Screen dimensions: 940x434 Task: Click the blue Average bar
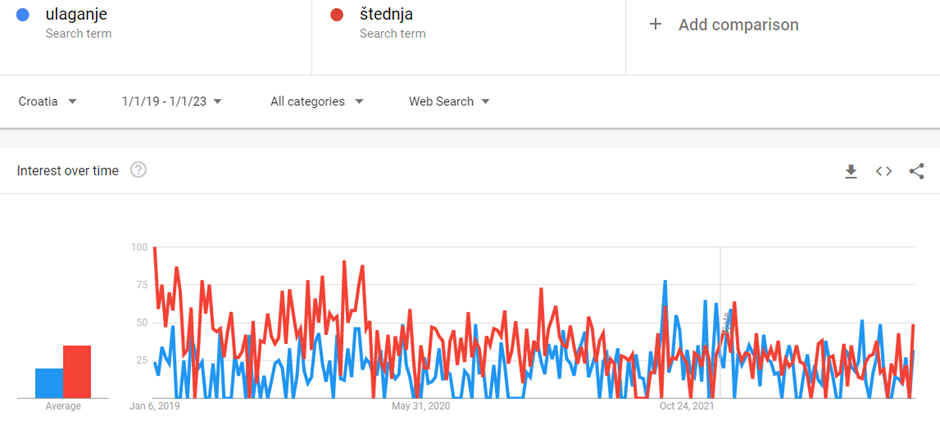point(49,383)
